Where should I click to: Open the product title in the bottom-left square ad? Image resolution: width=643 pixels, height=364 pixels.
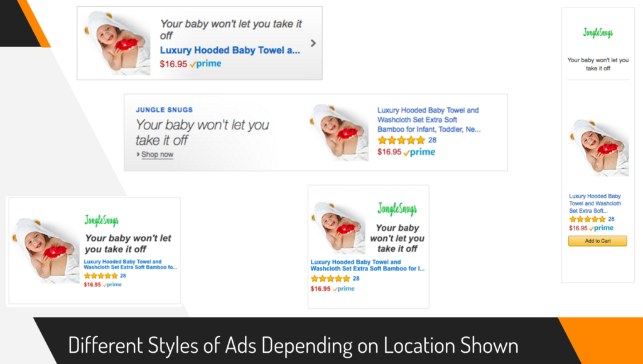click(131, 264)
